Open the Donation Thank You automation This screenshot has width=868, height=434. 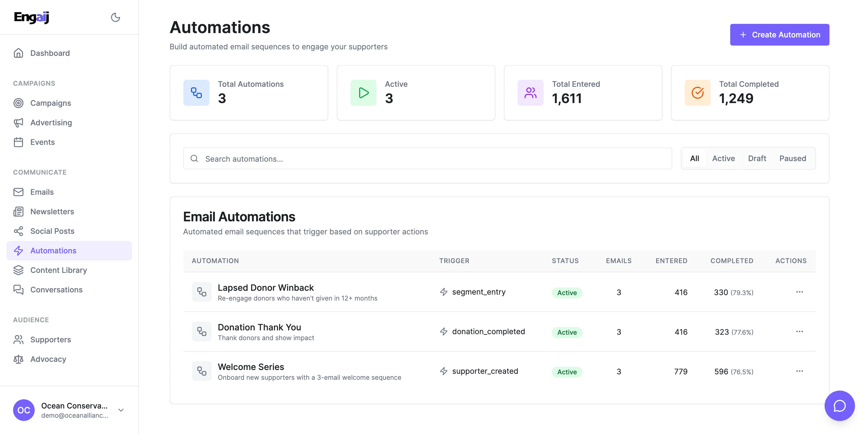tap(259, 327)
